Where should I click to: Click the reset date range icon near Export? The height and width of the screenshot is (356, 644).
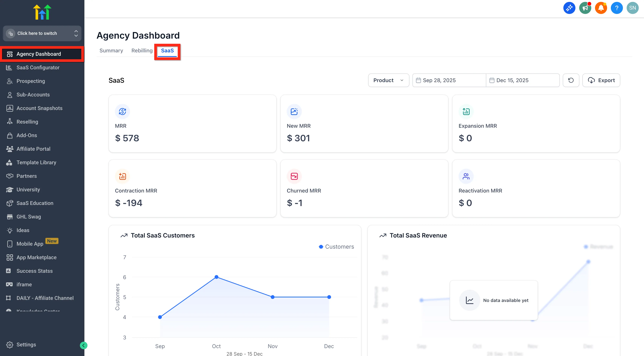click(571, 80)
